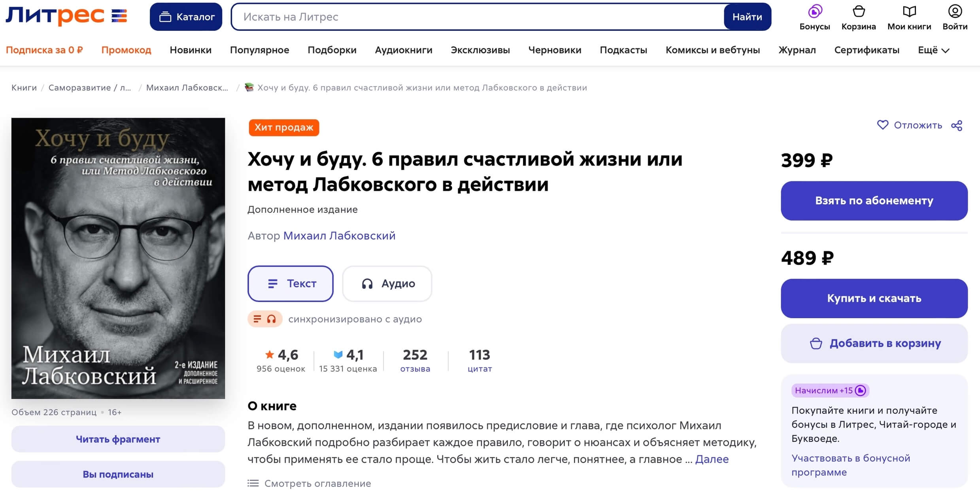Click Объем 226 страниц text
Image resolution: width=980 pixels, height=498 pixels.
(54, 412)
